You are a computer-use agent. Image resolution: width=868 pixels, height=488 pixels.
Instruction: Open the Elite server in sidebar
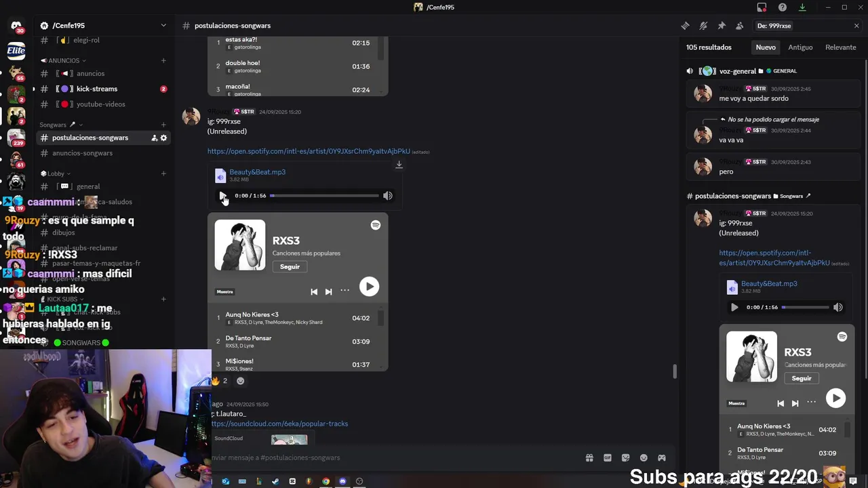click(16, 50)
